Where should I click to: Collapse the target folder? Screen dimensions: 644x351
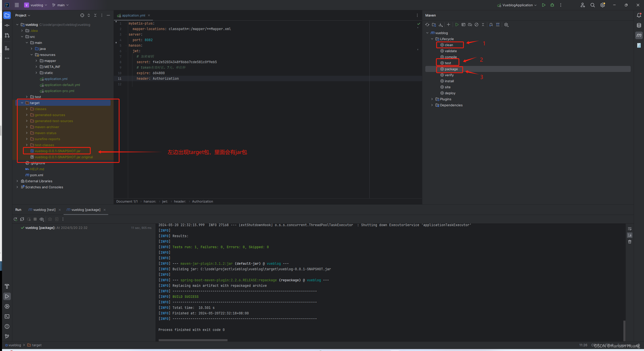tap(22, 103)
